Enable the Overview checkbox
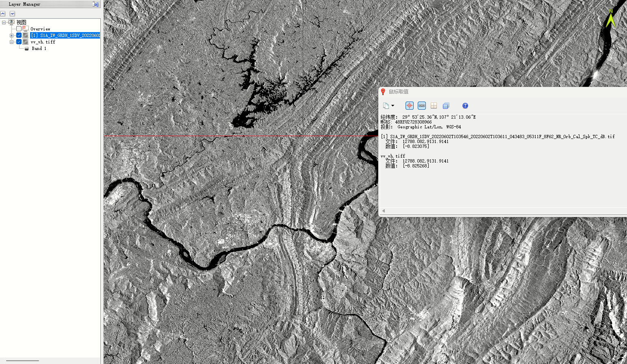 tap(18, 29)
